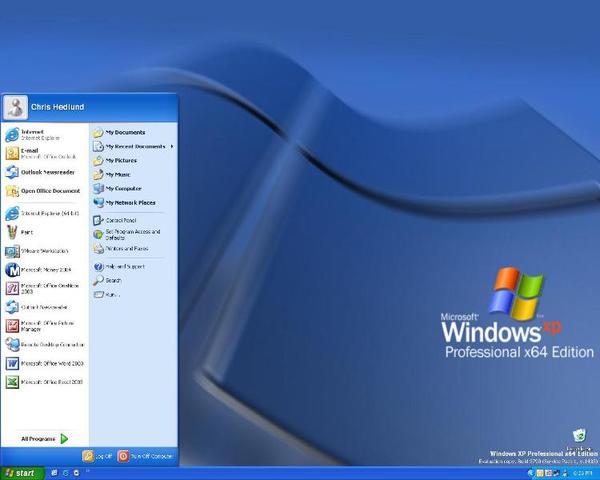The height and width of the screenshot is (480, 600).
Task: Click the Internet Explorer Quick Launch icon
Action: click(x=65, y=473)
